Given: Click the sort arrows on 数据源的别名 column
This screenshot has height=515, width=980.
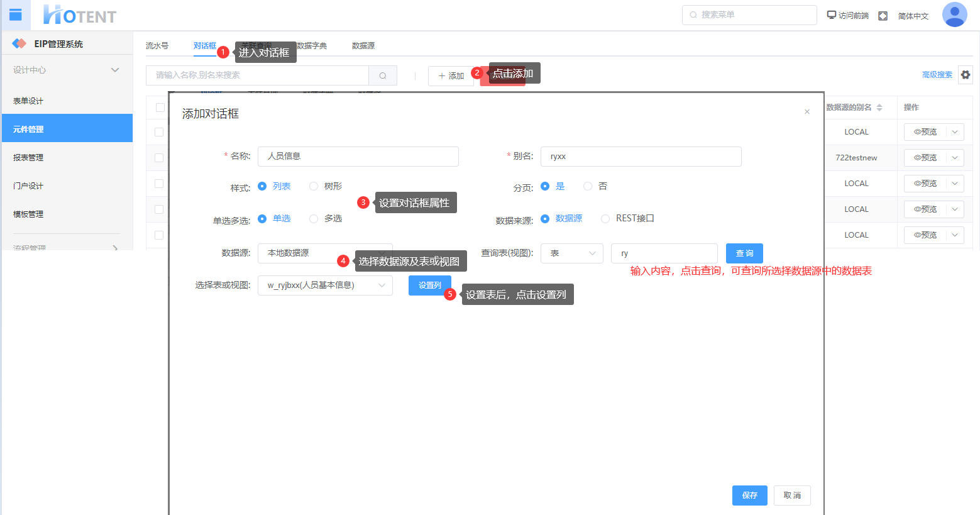Looking at the screenshot, I should pos(879,108).
